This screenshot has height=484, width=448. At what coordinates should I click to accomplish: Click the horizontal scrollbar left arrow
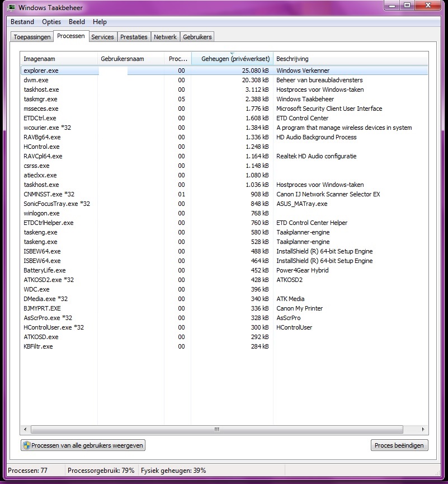25,429
